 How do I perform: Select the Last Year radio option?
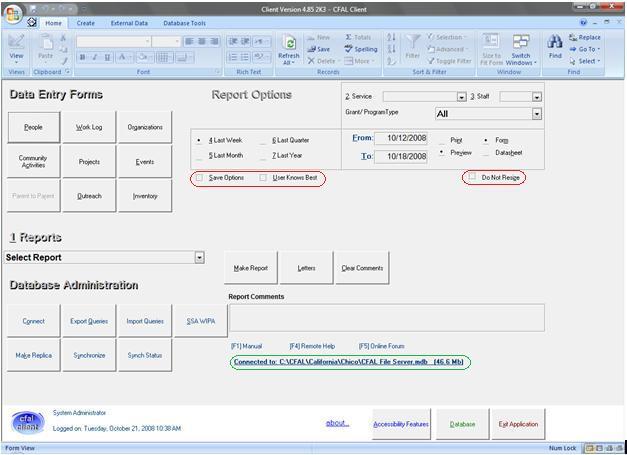tap(263, 156)
